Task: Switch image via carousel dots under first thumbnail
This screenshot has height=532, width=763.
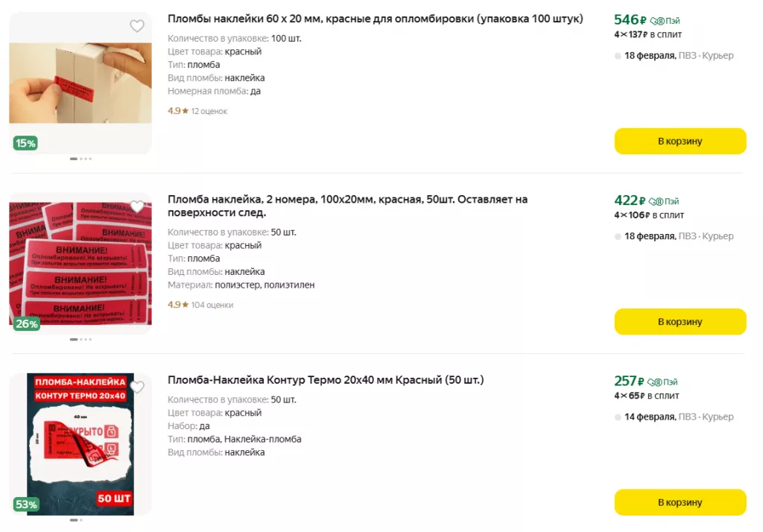Action: click(80, 159)
